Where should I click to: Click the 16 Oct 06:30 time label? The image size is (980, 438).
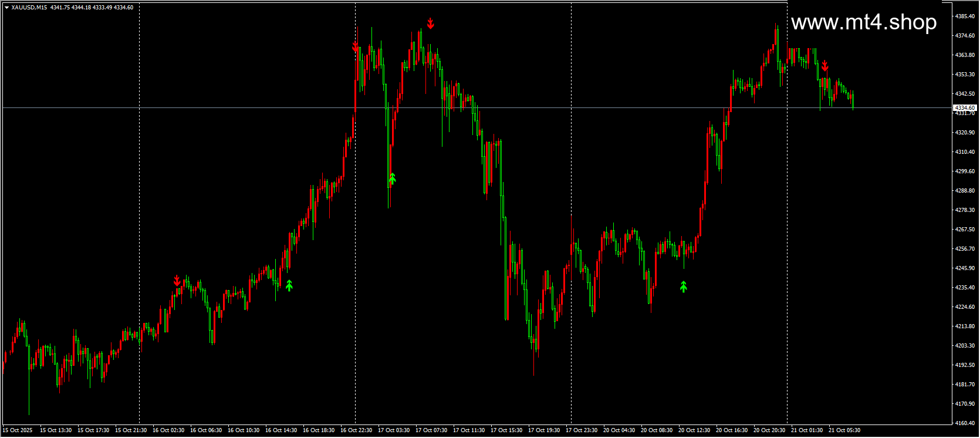[206, 430]
